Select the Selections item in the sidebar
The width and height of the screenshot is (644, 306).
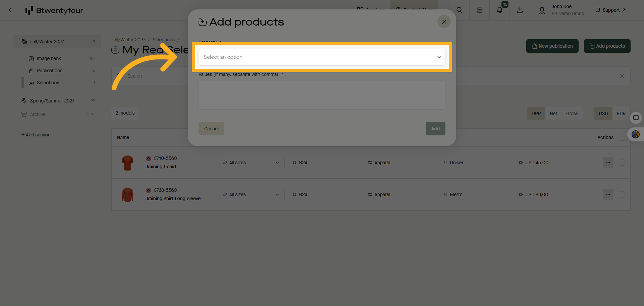[x=48, y=83]
